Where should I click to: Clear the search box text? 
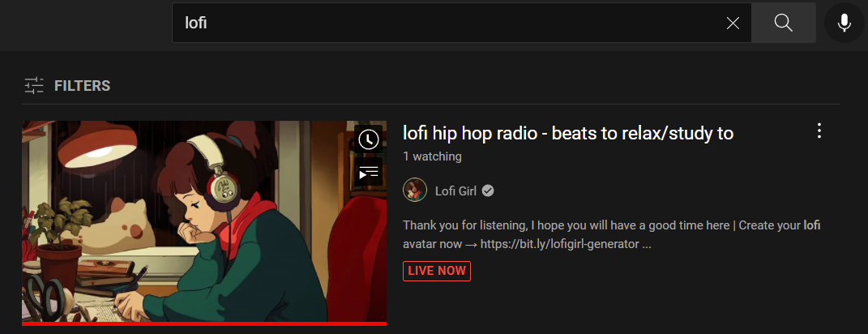(733, 23)
